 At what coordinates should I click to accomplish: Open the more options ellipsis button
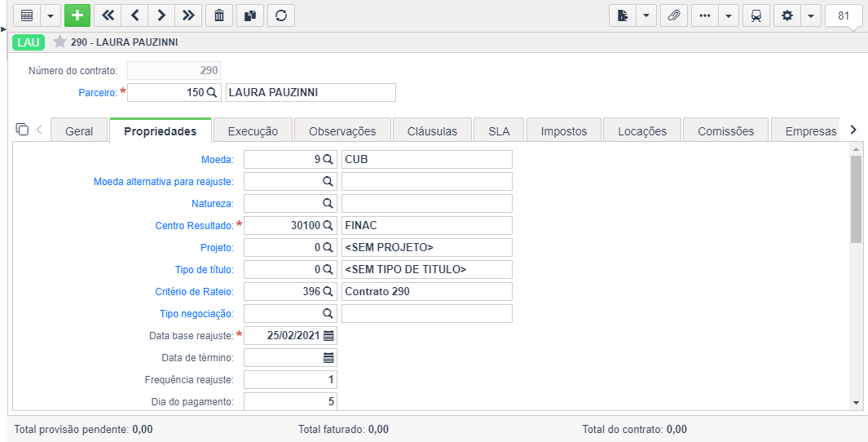[705, 15]
